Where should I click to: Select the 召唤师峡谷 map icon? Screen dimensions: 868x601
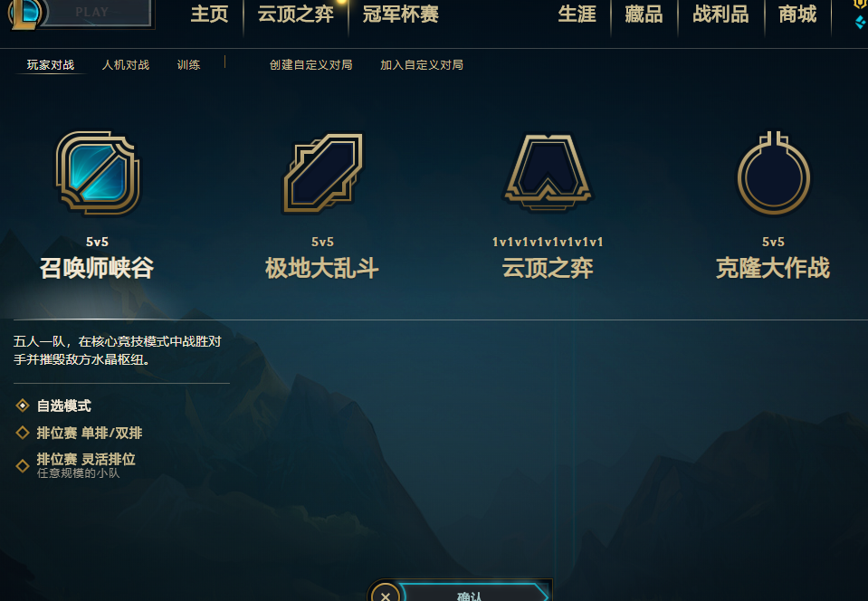(x=98, y=173)
